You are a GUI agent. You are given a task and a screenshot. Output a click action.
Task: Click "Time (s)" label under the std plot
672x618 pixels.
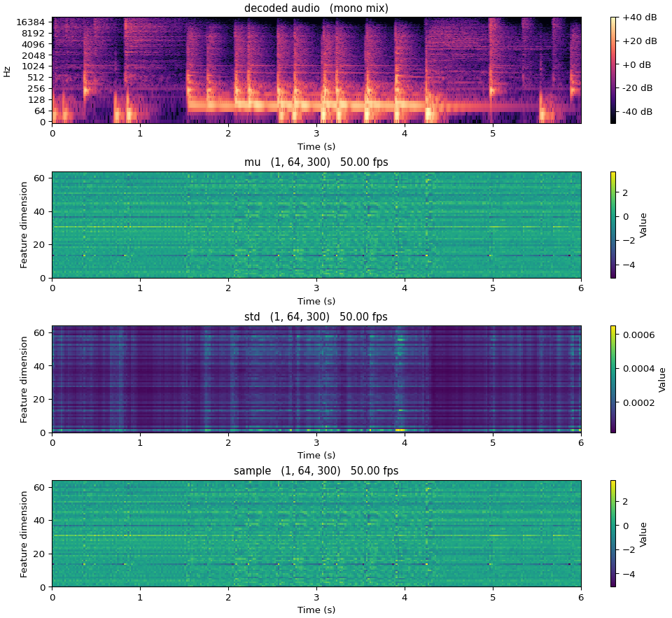coord(316,455)
